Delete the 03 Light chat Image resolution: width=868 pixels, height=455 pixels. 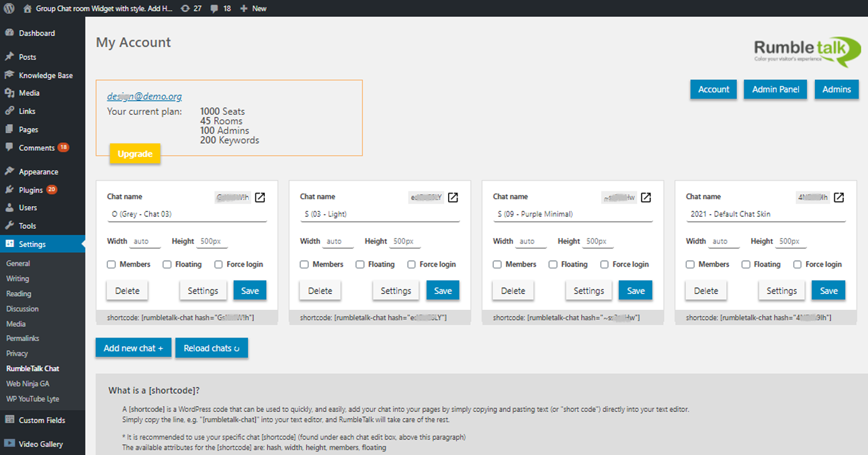[320, 291]
